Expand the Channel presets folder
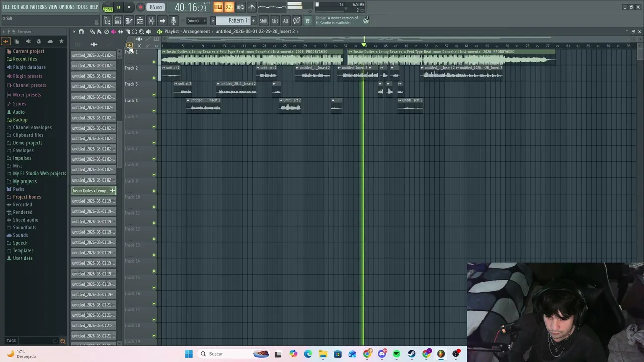 point(29,85)
